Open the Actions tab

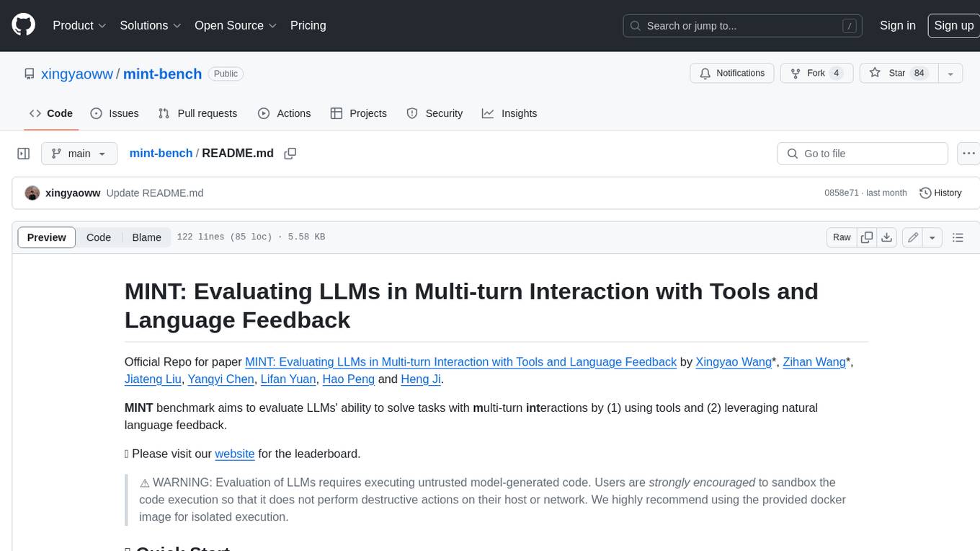tap(285, 113)
